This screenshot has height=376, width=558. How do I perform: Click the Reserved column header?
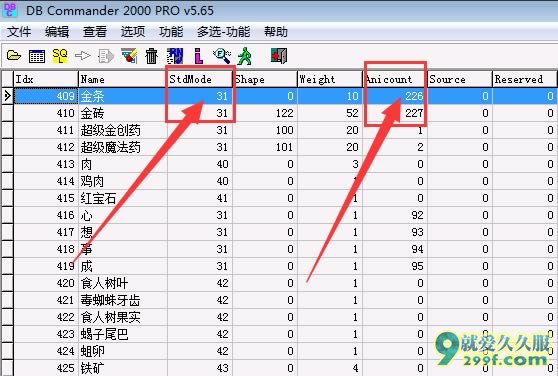tap(525, 79)
